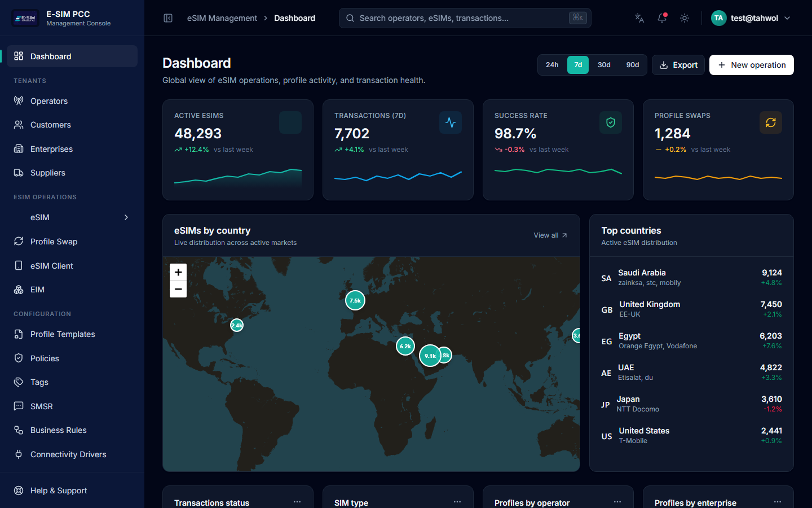Viewport: 812px width, 508px height.
Task: Zoom in on the map
Action: (178, 272)
